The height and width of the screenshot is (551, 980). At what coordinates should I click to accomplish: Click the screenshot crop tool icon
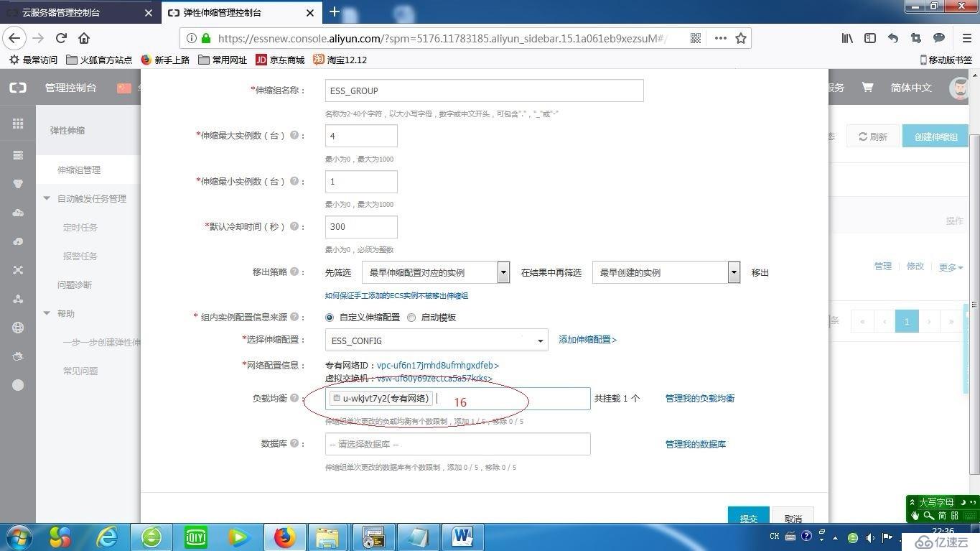(916, 38)
